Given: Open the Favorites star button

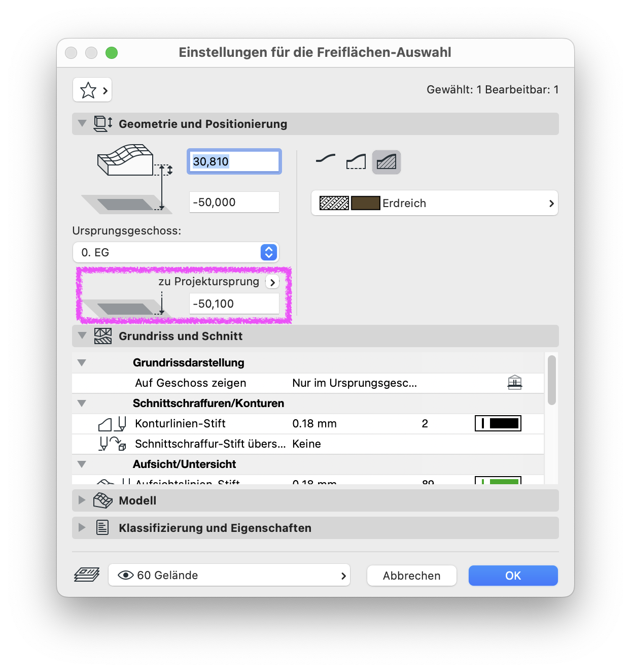Looking at the screenshot, I should click(x=92, y=90).
